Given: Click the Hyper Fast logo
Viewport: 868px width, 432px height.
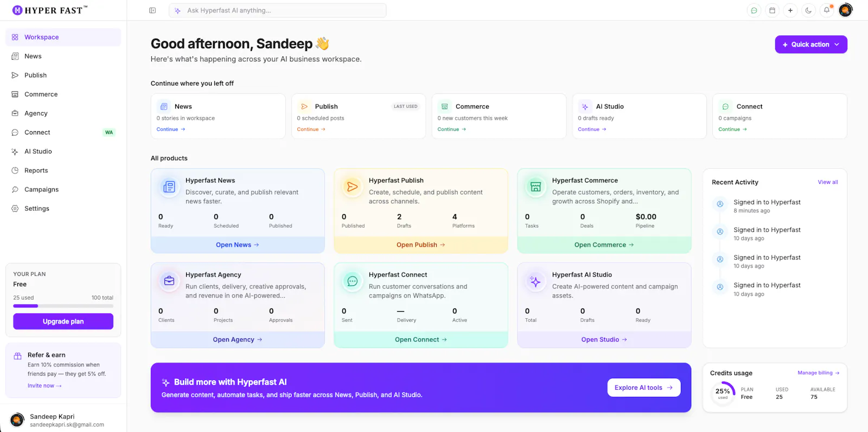Looking at the screenshot, I should (x=49, y=10).
